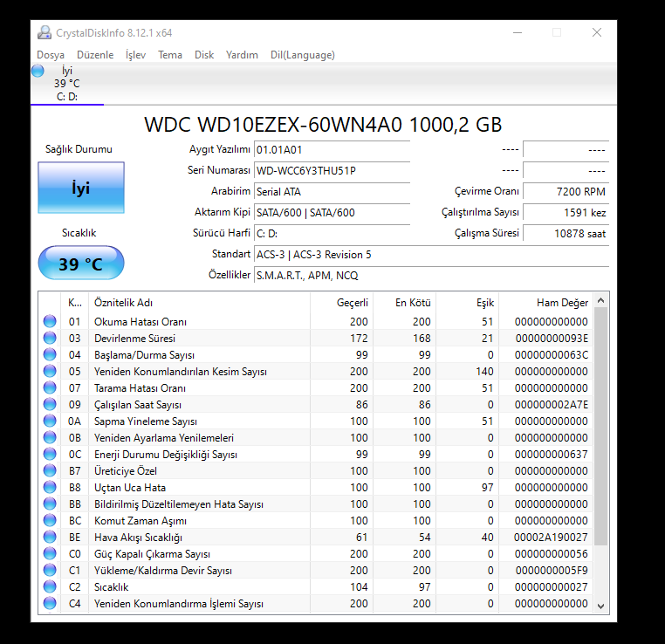Click status orb for Yeniden Konumlandırılan Kesim Sayısı
Image resolution: width=665 pixels, height=644 pixels.
click(x=50, y=371)
